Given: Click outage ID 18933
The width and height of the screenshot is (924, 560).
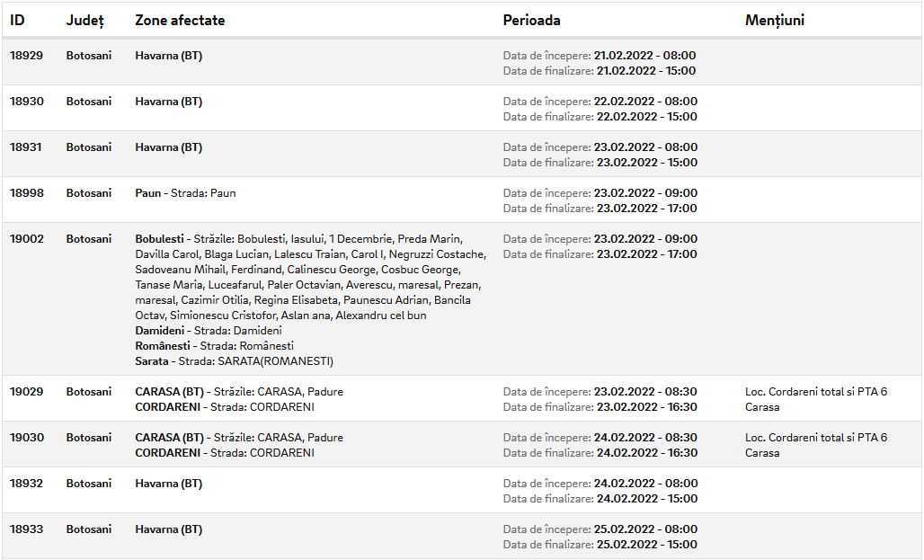Looking at the screenshot, I should (27, 529).
